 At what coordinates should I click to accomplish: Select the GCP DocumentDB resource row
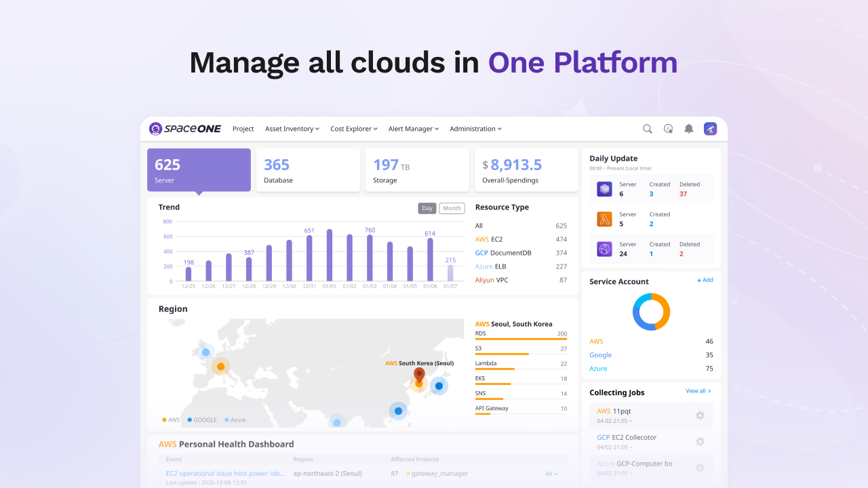tap(521, 253)
